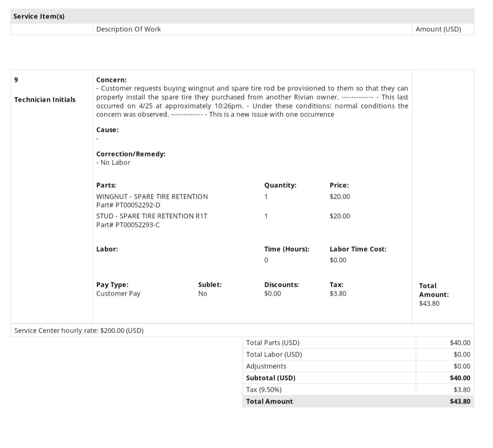Screen dimensions: 493x448
Task: Click the 'Adjustments' summary label
Action: point(266,366)
